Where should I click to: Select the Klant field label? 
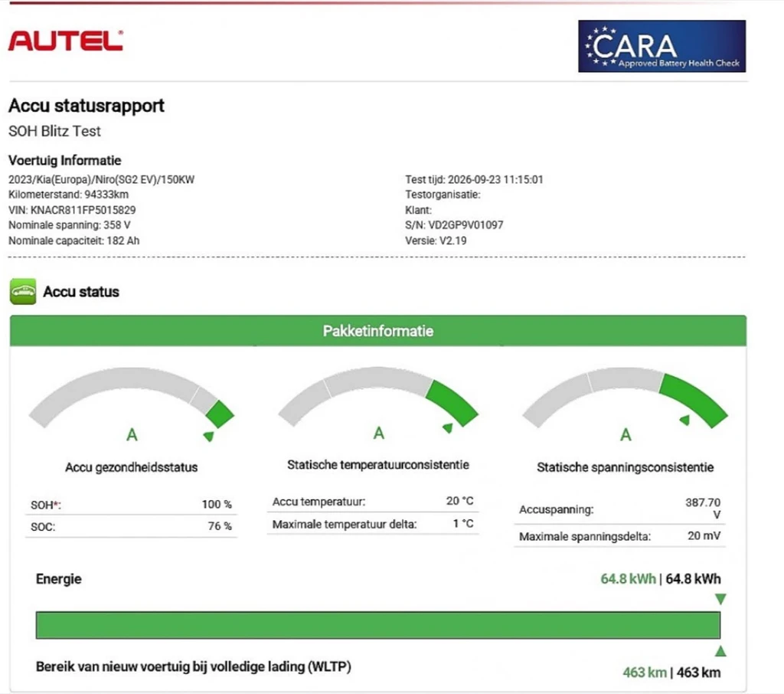(x=418, y=210)
